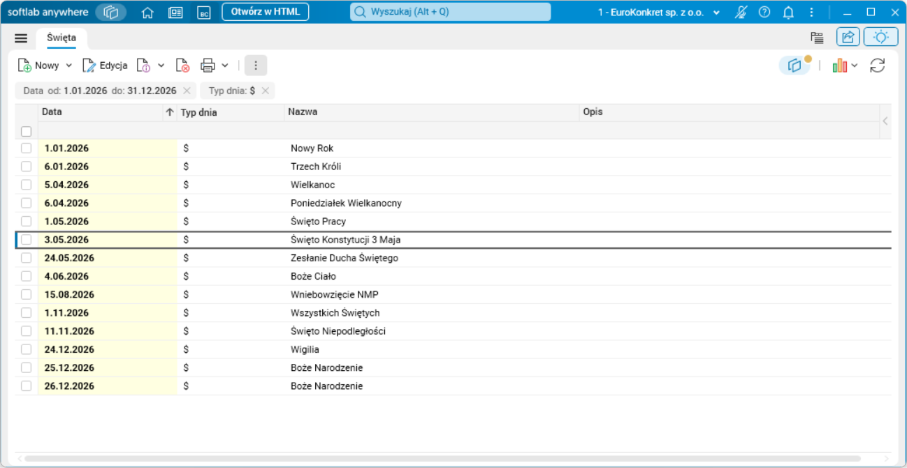This screenshot has height=468, width=907.
Task: Switch to the Święta tab
Action: [61, 38]
